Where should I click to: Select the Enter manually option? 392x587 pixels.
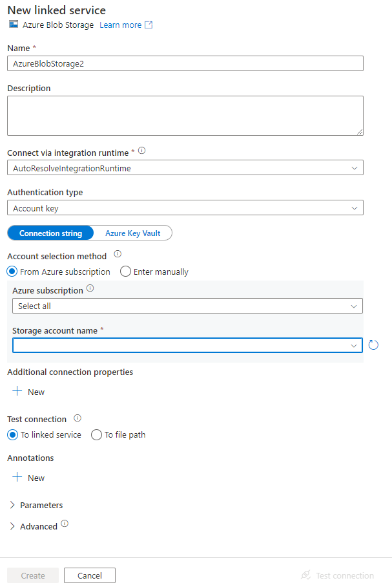point(125,272)
